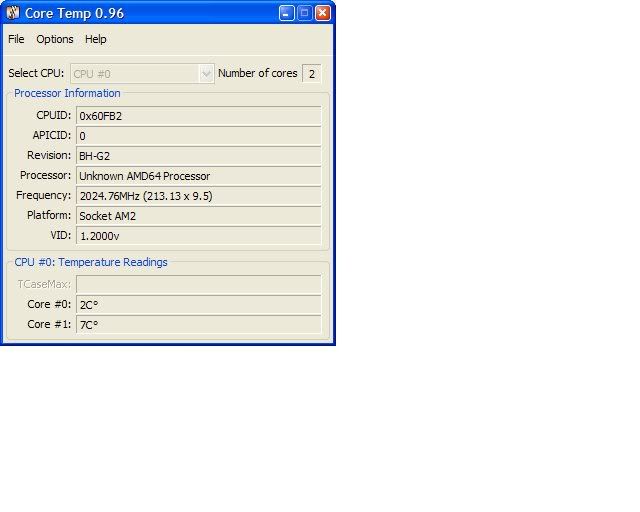Select the Revision value BH-G2
This screenshot has height=512, width=640.
tap(198, 156)
